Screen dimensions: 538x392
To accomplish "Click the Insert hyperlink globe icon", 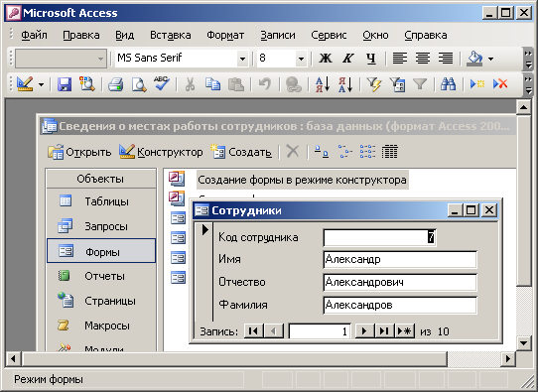I will point(294,84).
